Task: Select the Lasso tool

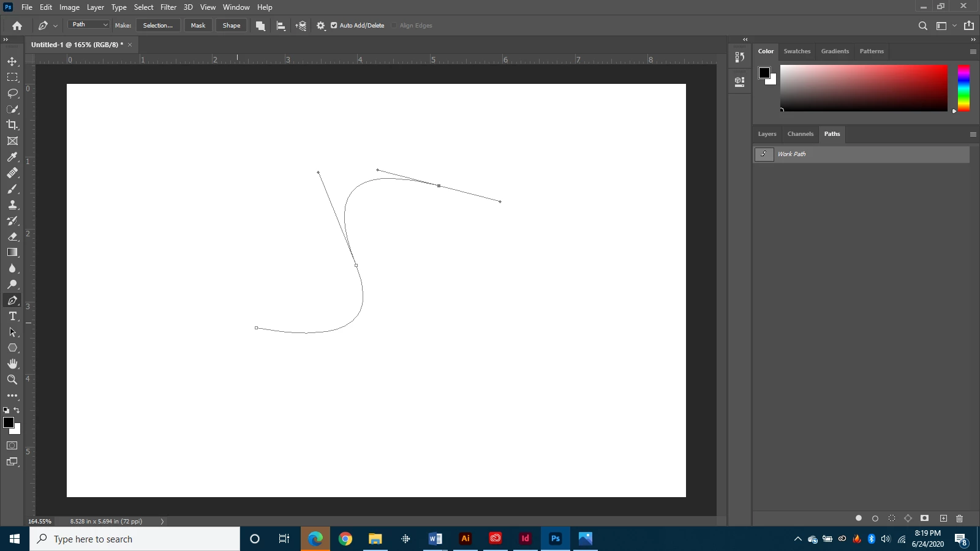Action: pyautogui.click(x=12, y=93)
